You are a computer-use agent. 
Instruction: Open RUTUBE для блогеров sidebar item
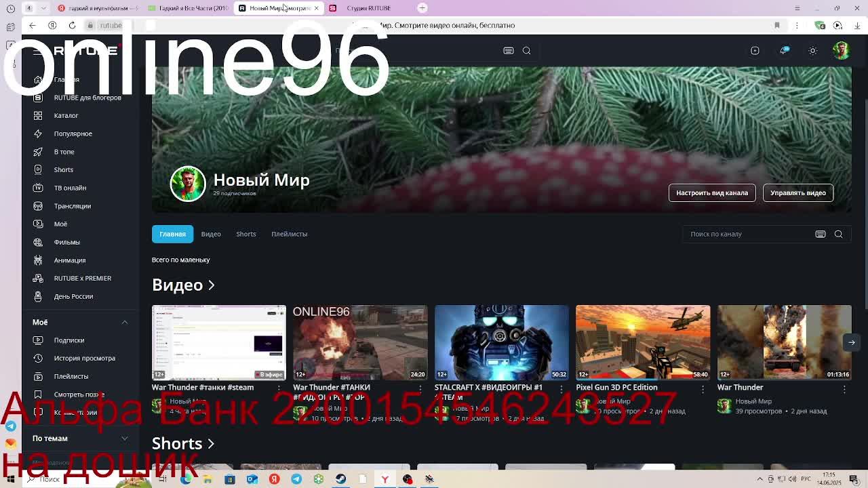(80, 98)
